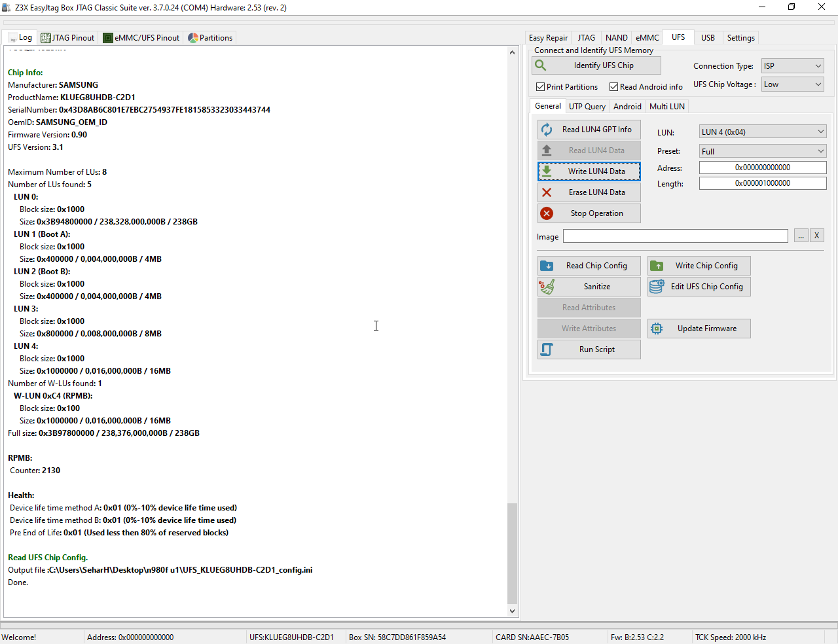Click the eMMC/UFS Pinout tab icon
Viewport: 838px width, 644px height.
108,38
